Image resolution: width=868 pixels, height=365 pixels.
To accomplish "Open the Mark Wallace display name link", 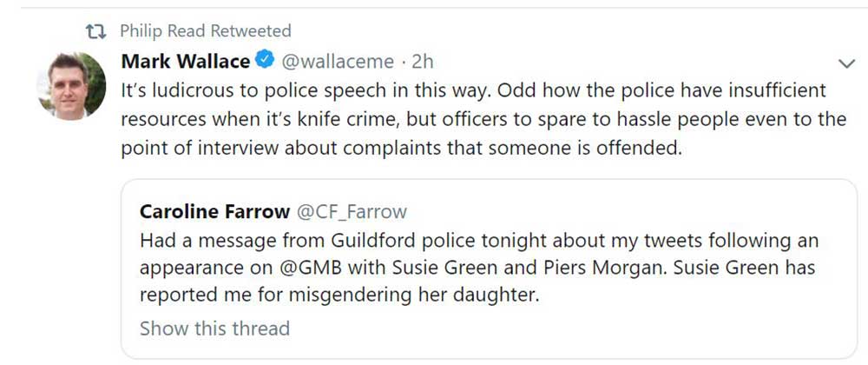I will tap(185, 62).
